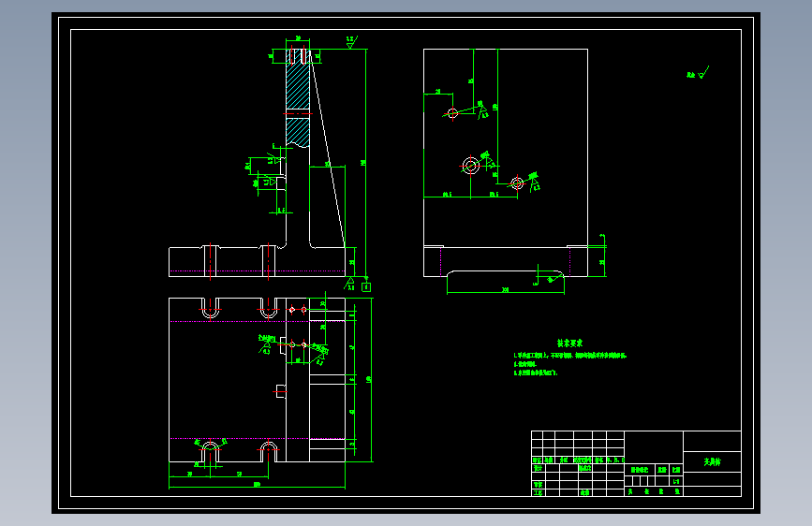Image resolution: width=812 pixels, height=526 pixels.
Task: Pick the large concentric center hole in side view
Action: pos(471,166)
